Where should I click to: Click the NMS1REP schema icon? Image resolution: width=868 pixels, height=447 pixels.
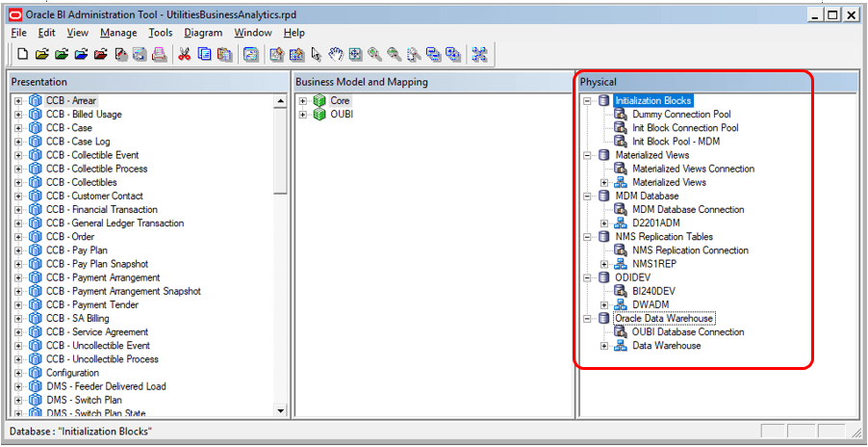pyautogui.click(x=621, y=264)
